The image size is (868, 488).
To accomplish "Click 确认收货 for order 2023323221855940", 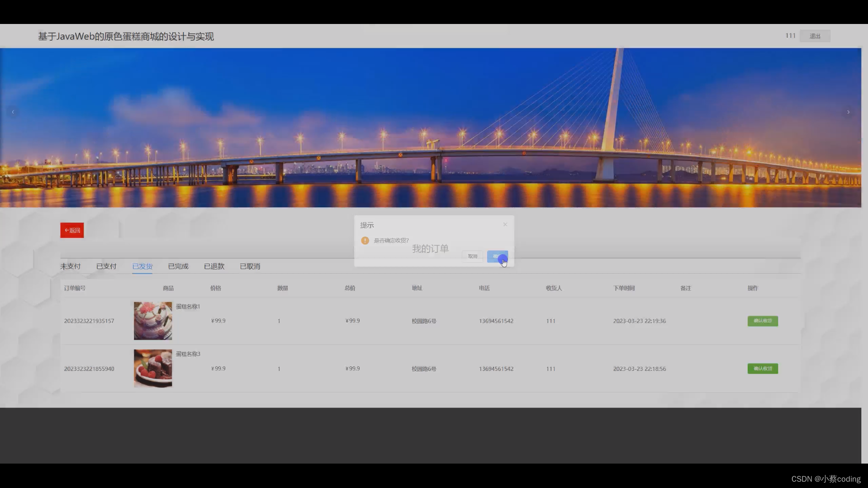I will click(763, 369).
